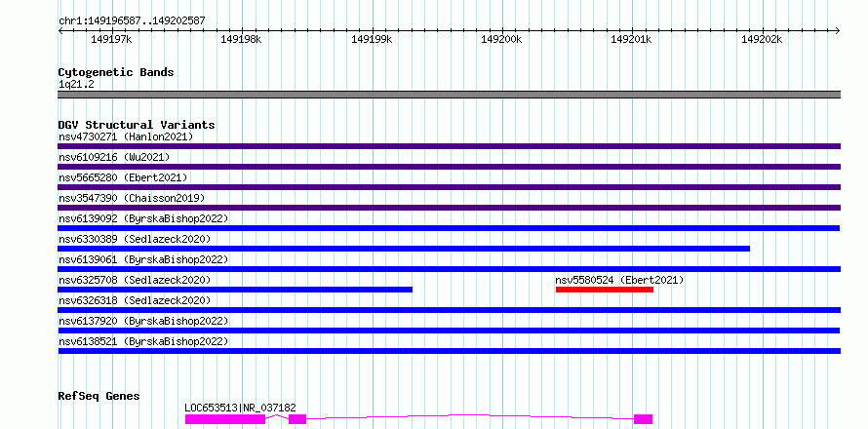Viewport: 868px width, 429px height.
Task: Click the RefSeq Genes track title
Action: pyautogui.click(x=99, y=397)
